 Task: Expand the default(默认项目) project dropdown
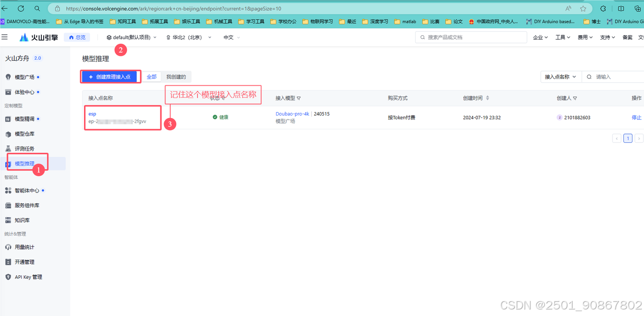132,37
